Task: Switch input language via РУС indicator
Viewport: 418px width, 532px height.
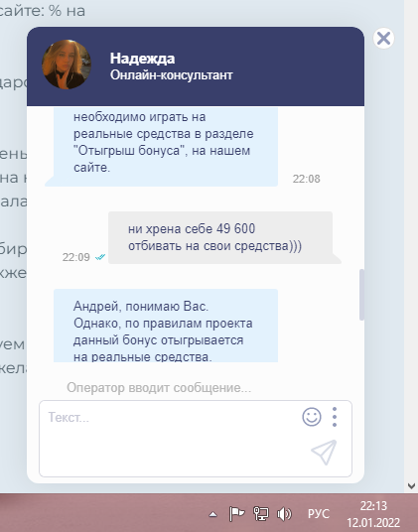Action: click(319, 514)
